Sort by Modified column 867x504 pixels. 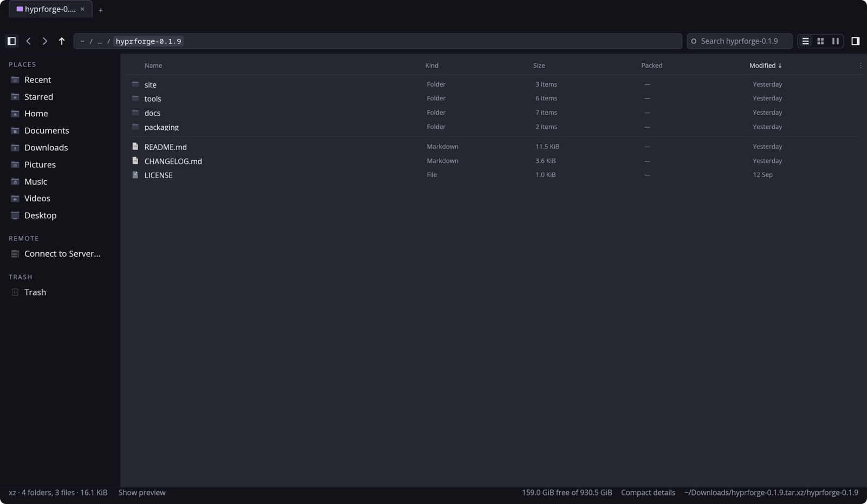(x=765, y=66)
